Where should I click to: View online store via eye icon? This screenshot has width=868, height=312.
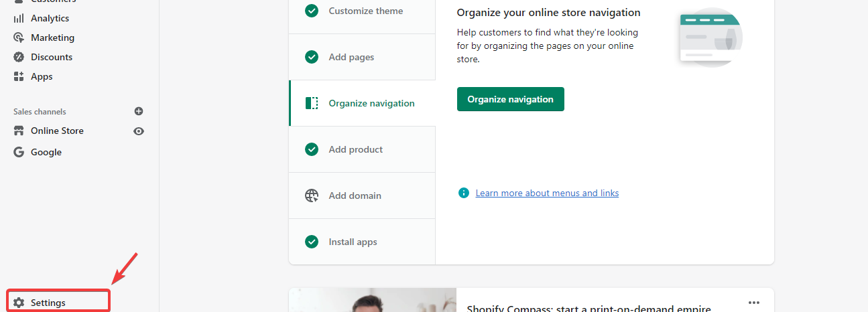[139, 131]
